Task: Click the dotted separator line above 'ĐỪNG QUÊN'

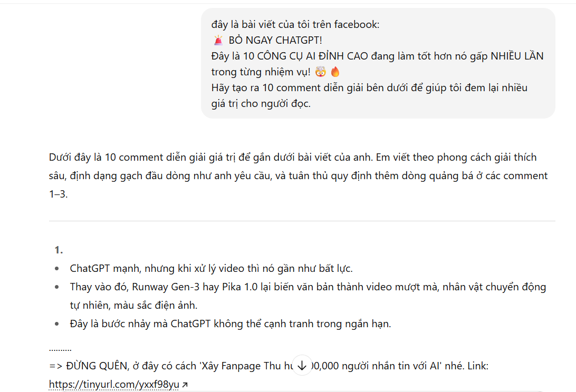Action: click(x=60, y=350)
